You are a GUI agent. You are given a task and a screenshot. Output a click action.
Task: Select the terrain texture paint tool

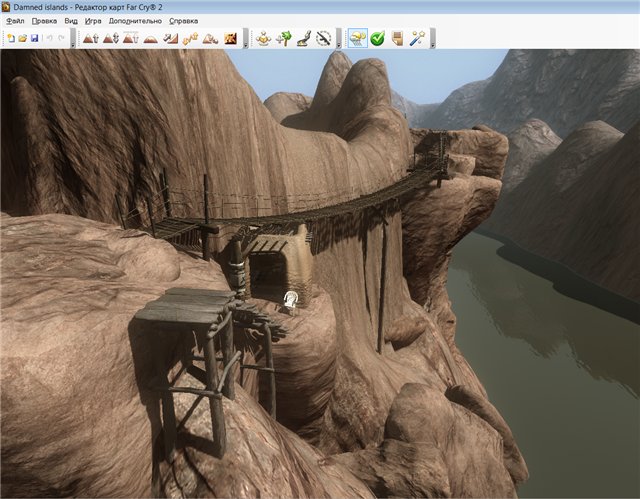tap(231, 38)
